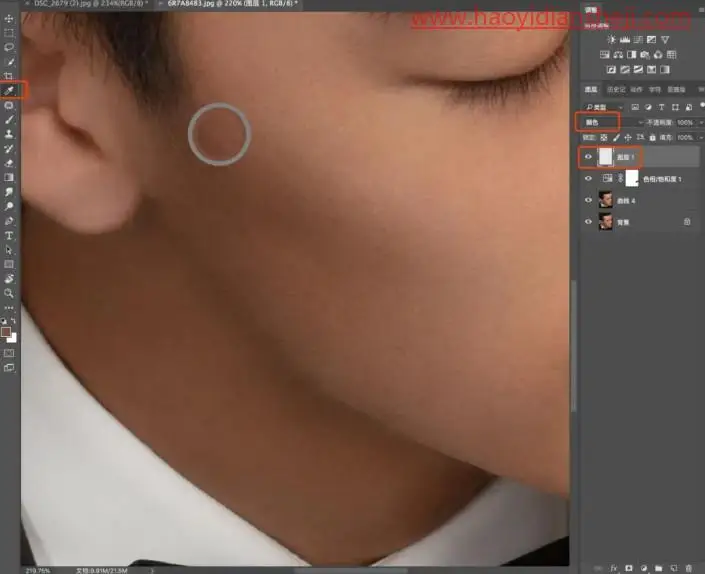Switch to the 历史记录 panel tab
The image size is (705, 574).
pyautogui.click(x=616, y=89)
